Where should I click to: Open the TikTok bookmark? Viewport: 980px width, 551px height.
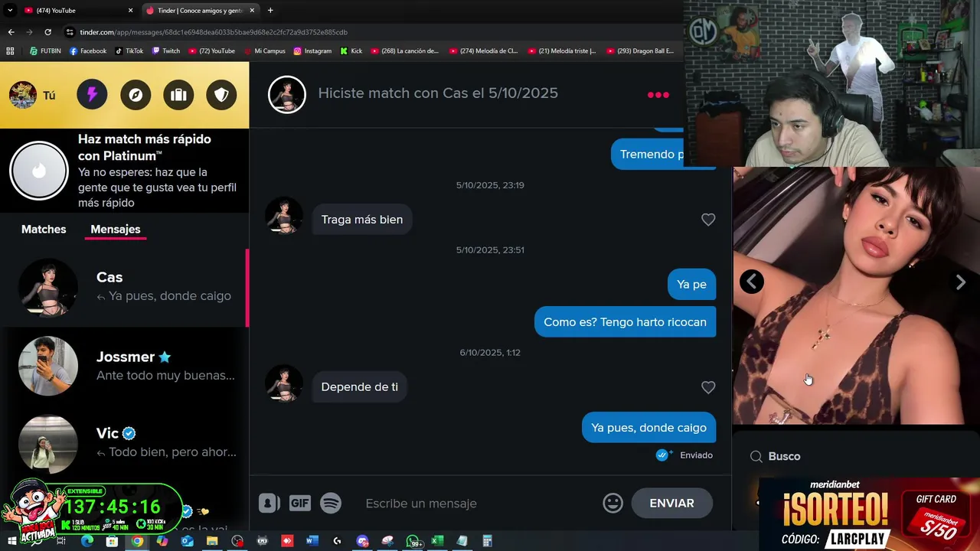coord(129,51)
